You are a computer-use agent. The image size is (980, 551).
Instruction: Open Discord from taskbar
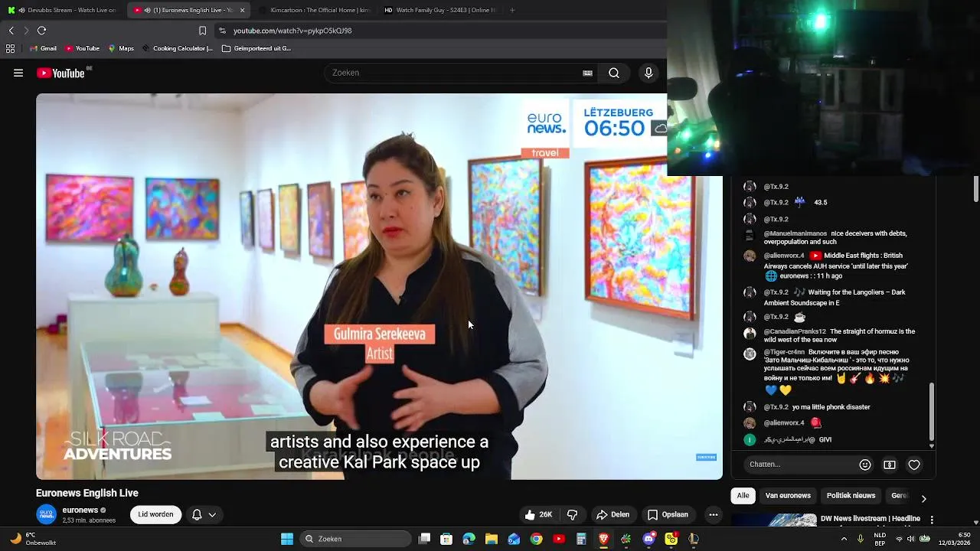tap(649, 539)
